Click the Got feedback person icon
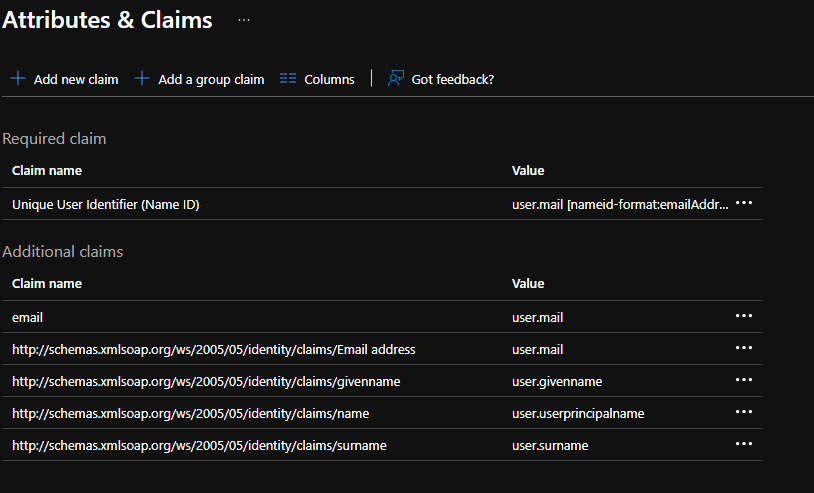The height and width of the screenshot is (493, 814). click(396, 78)
